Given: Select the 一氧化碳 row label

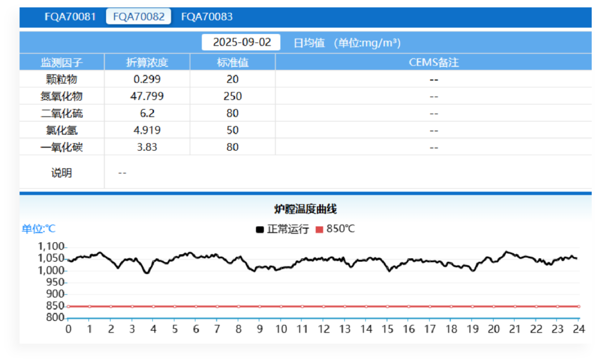Looking at the screenshot, I should [62, 147].
